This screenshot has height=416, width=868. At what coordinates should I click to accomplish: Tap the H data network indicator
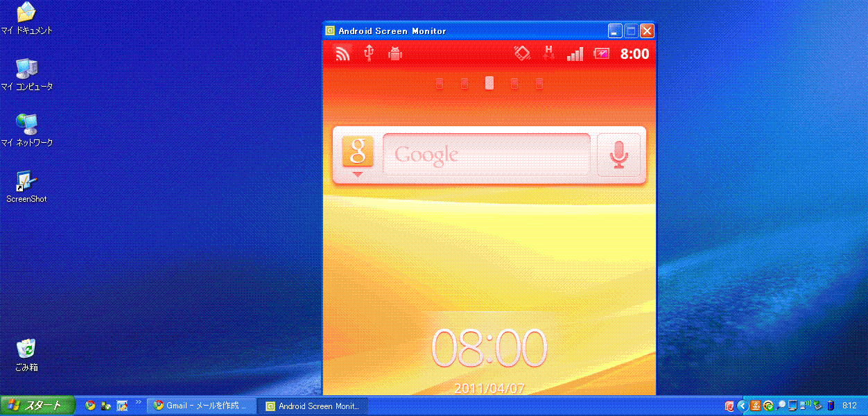click(549, 53)
